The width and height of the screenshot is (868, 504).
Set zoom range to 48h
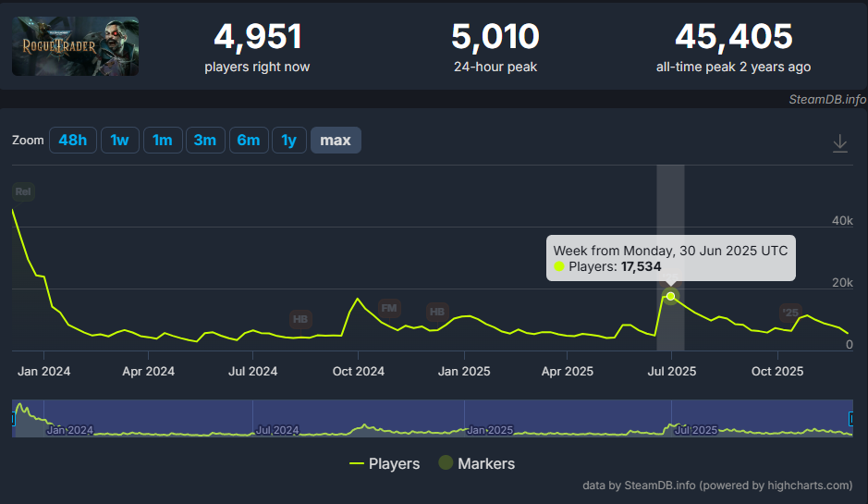pyautogui.click(x=72, y=141)
